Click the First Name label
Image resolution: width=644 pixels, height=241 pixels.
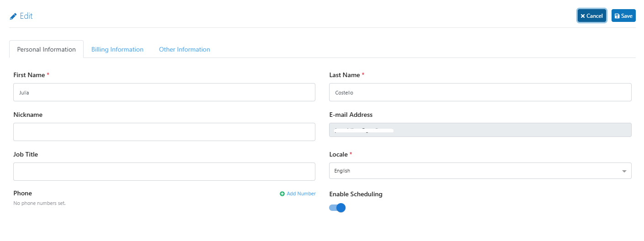click(x=29, y=75)
